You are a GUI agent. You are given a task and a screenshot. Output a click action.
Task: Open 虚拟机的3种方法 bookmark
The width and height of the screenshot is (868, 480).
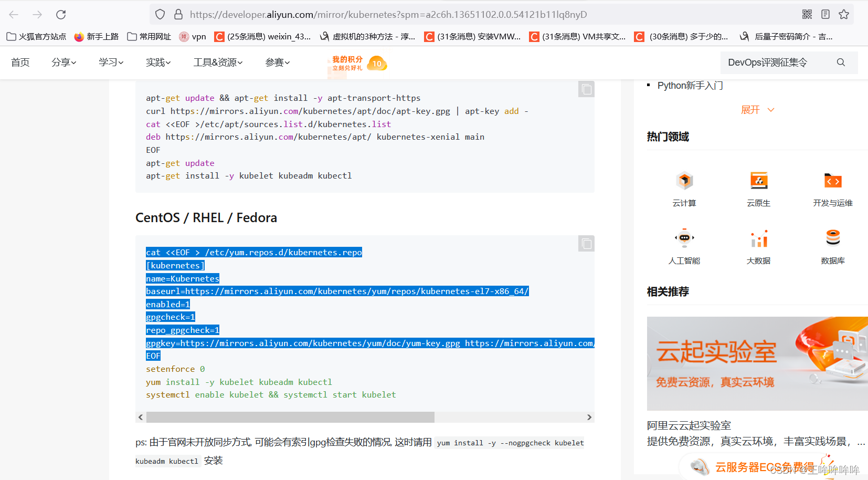pyautogui.click(x=367, y=36)
